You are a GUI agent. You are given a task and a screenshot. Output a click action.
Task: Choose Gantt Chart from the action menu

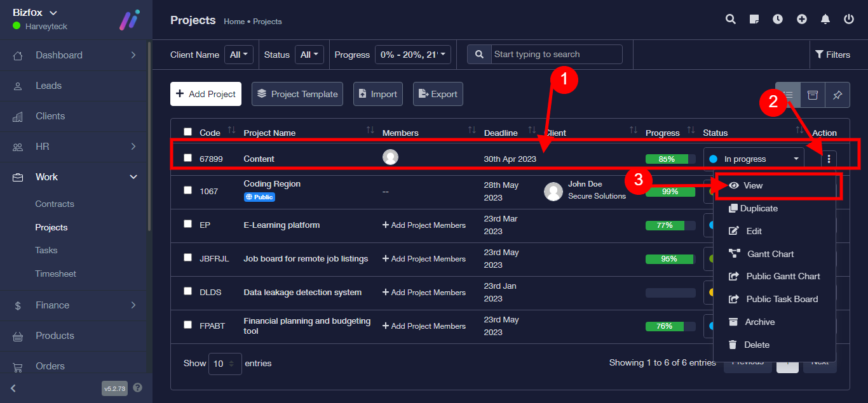[x=770, y=254]
